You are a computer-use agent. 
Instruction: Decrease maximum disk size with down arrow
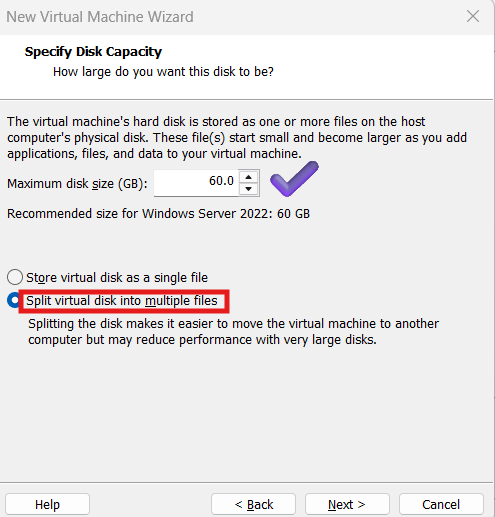click(248, 189)
